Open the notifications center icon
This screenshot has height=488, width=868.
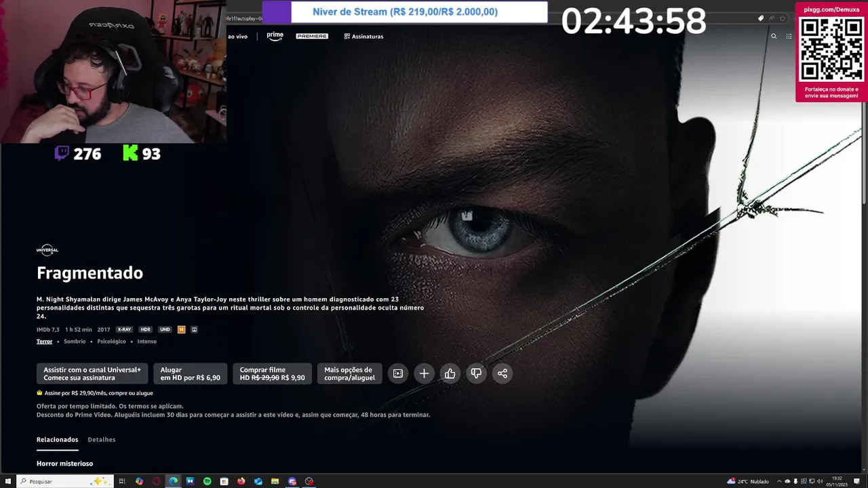(x=857, y=481)
